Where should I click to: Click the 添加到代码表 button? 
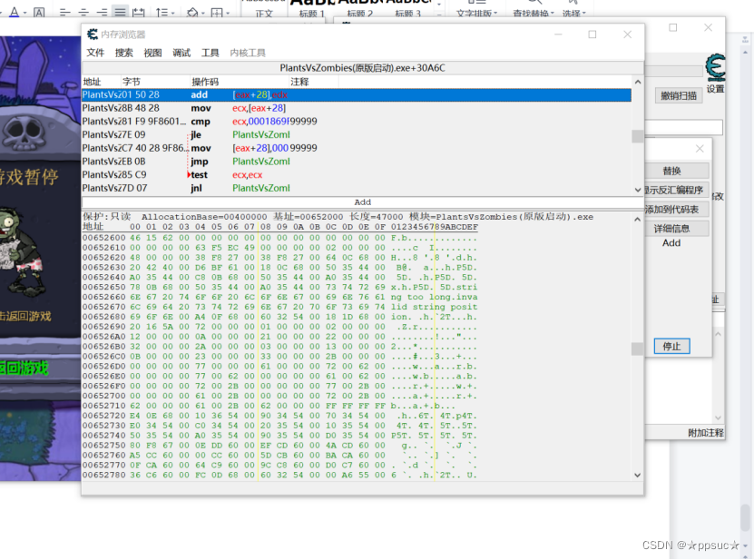[677, 210]
